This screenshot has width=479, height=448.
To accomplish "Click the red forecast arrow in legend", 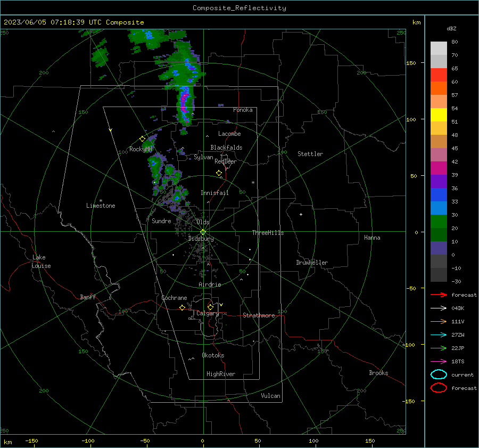I will (439, 295).
